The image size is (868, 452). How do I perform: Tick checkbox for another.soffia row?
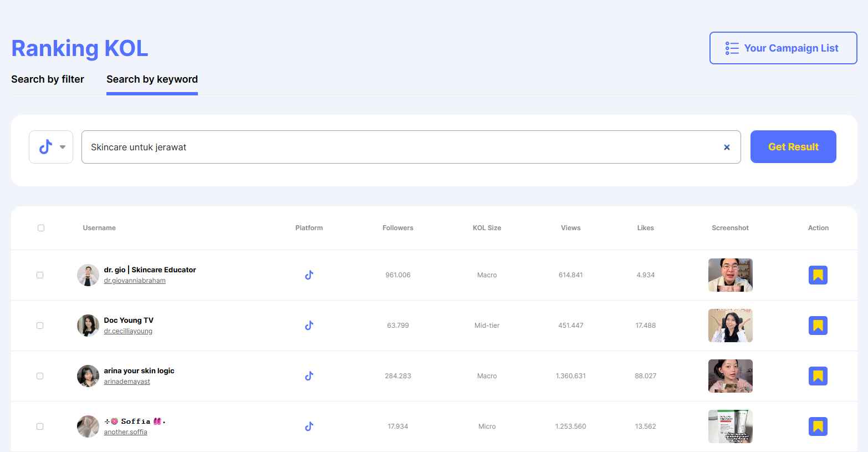coord(40,426)
